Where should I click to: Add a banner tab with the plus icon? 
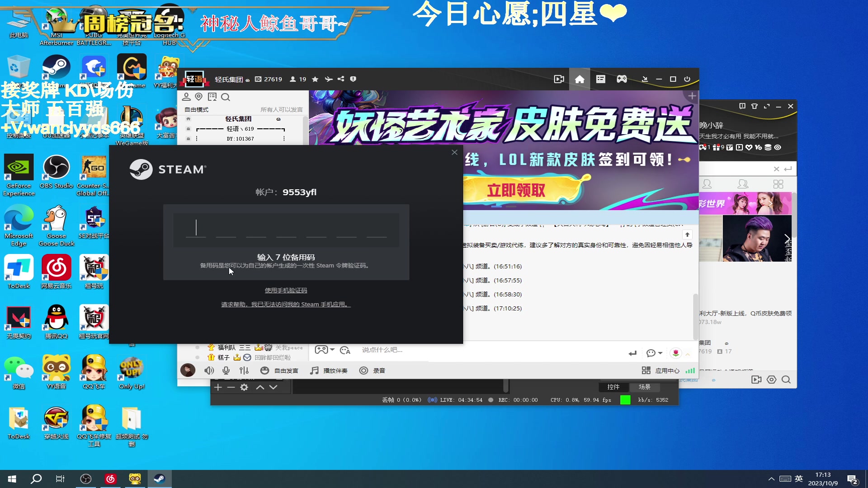[x=692, y=96]
